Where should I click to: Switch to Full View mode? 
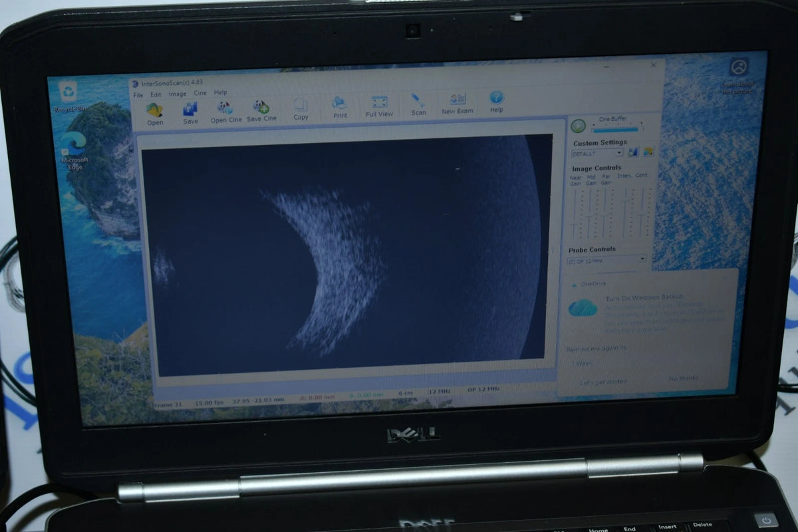click(380, 106)
